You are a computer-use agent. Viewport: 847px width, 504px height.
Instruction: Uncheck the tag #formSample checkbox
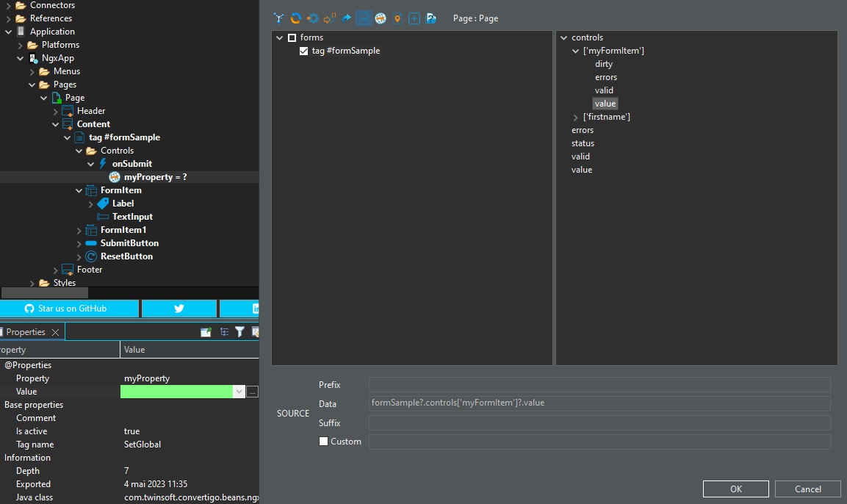(304, 51)
